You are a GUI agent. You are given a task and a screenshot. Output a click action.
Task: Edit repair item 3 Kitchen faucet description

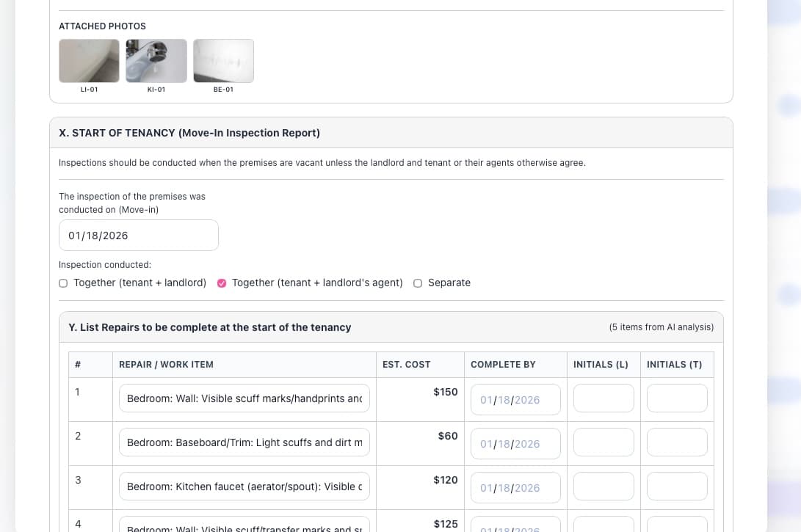[x=244, y=487]
